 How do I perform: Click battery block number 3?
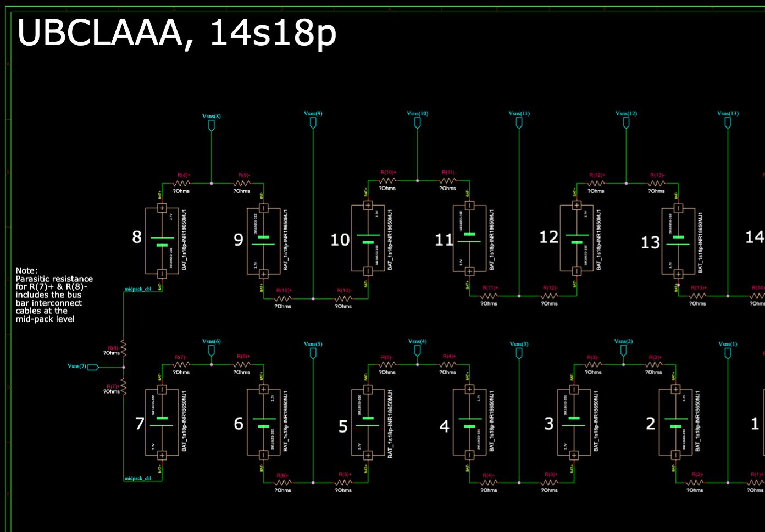point(574,422)
